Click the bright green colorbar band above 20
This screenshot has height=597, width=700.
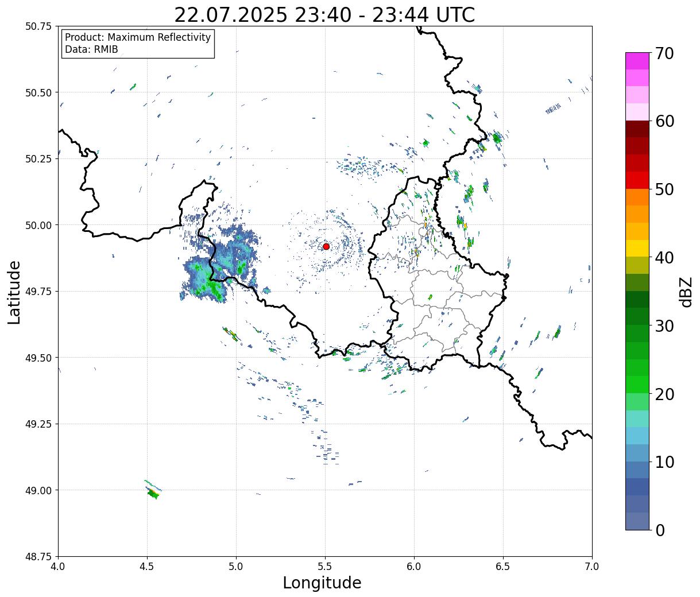pos(637,385)
